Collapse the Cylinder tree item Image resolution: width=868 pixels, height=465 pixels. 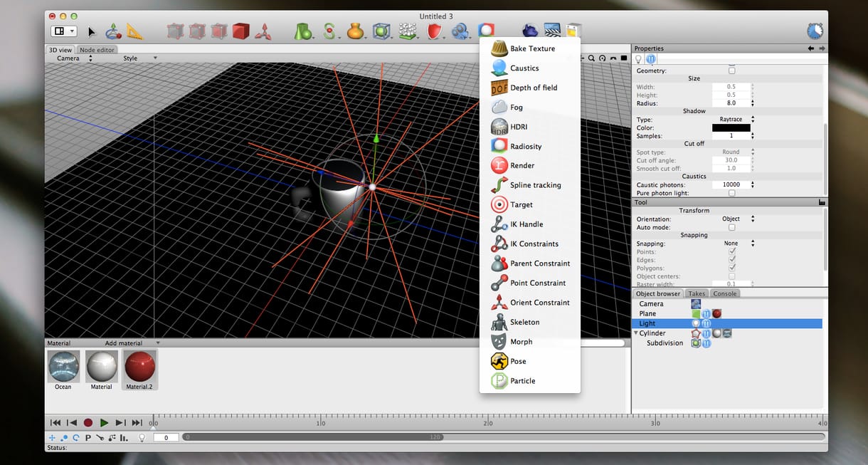(636, 333)
